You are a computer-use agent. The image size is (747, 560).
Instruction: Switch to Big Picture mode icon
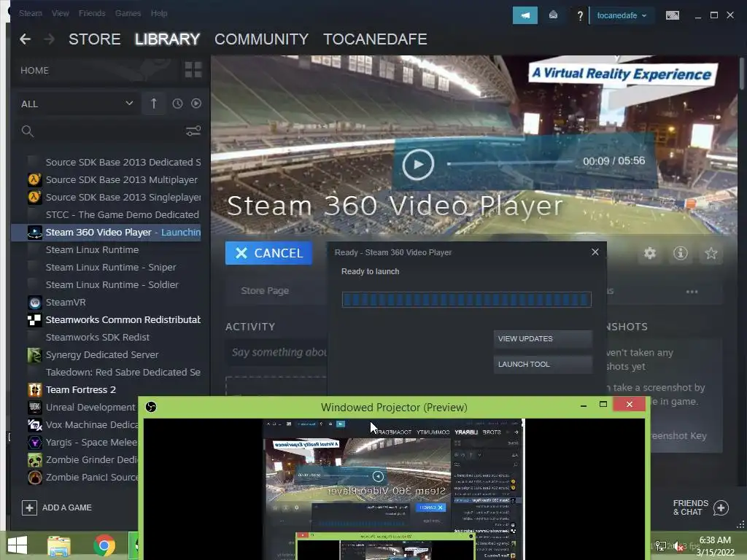672,15
